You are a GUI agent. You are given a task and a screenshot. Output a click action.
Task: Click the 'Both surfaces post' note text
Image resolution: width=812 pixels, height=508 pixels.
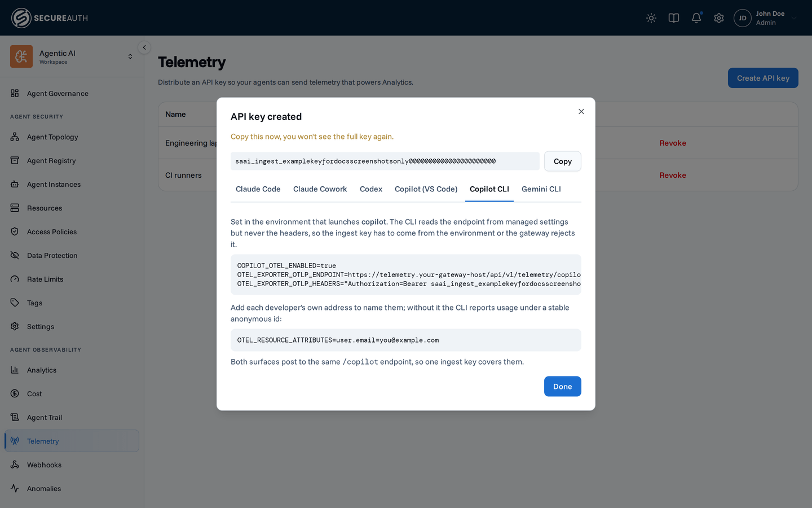coord(377,362)
